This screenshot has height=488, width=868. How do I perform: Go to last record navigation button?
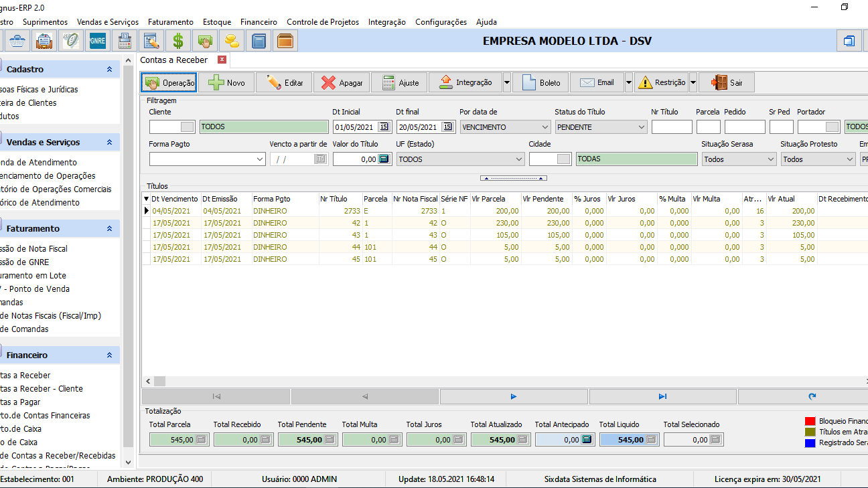pos(662,396)
